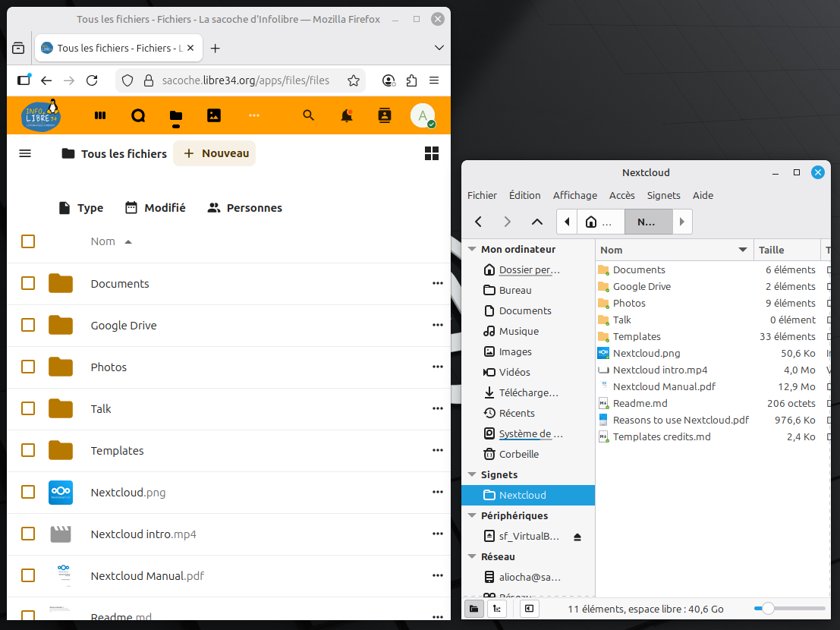Collapse the Périphériques sidebar section
Image resolution: width=840 pixels, height=630 pixels.
click(472, 515)
